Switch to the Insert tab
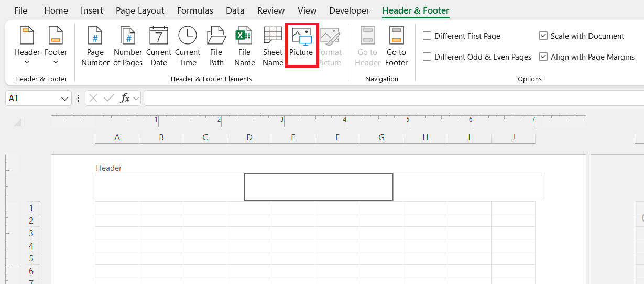This screenshot has height=284, width=644. tap(92, 10)
